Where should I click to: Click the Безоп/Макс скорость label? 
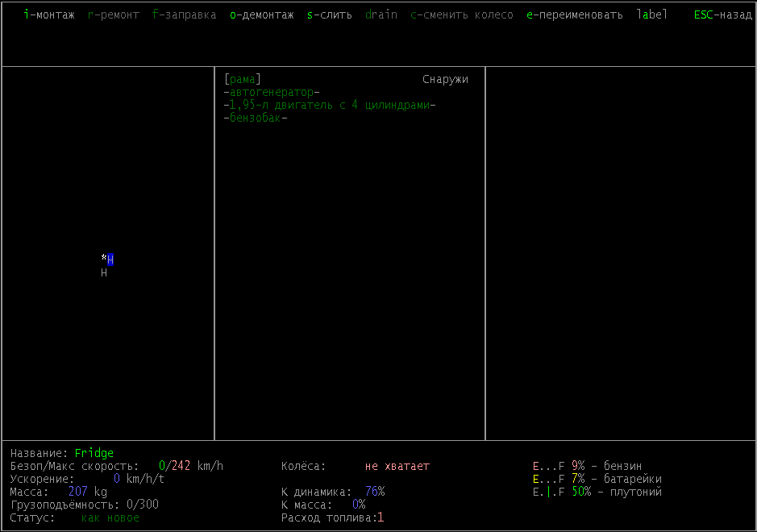[74, 466]
